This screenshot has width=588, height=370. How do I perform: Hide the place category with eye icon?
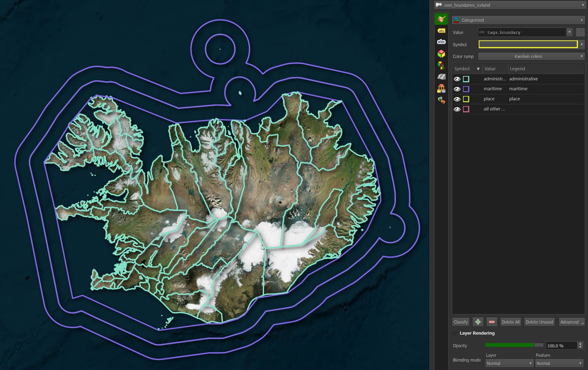click(457, 99)
